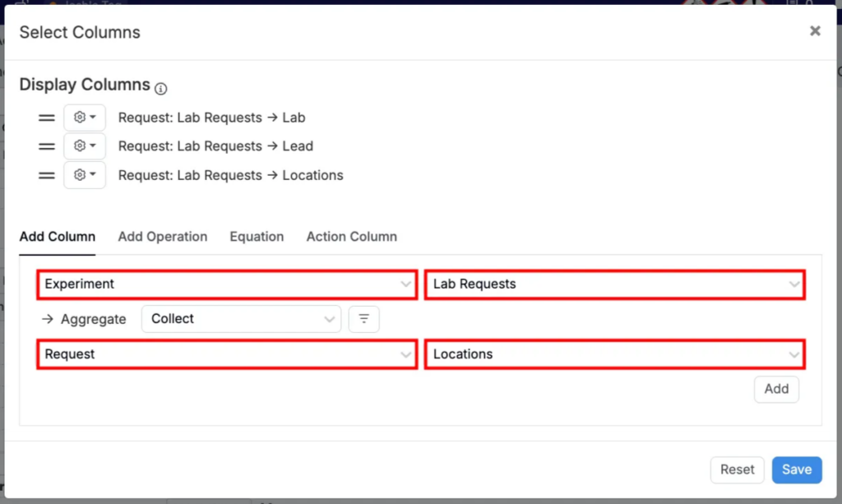Open the Locations field dropdown

click(614, 354)
